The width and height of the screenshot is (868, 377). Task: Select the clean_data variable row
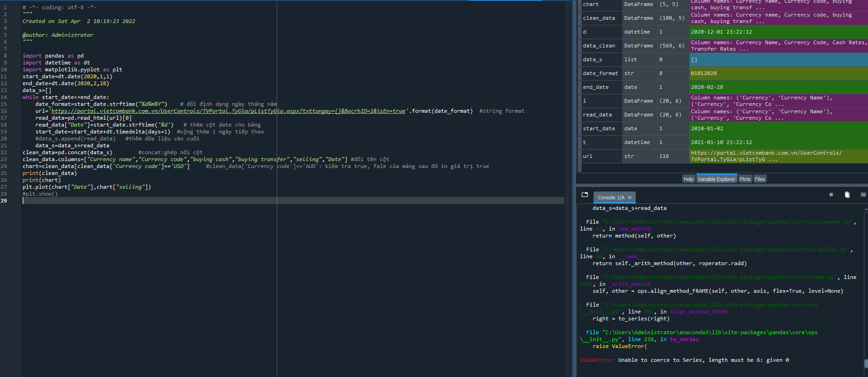(x=722, y=18)
